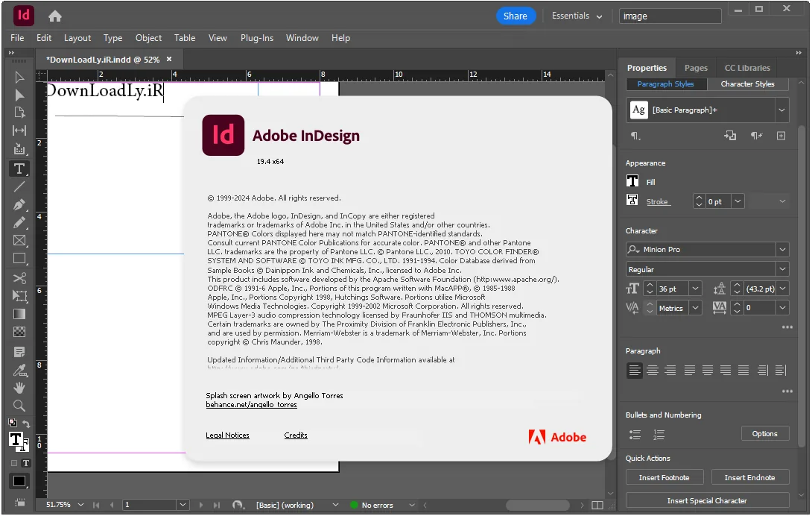
Task: Switch to the Pages tab
Action: [696, 68]
